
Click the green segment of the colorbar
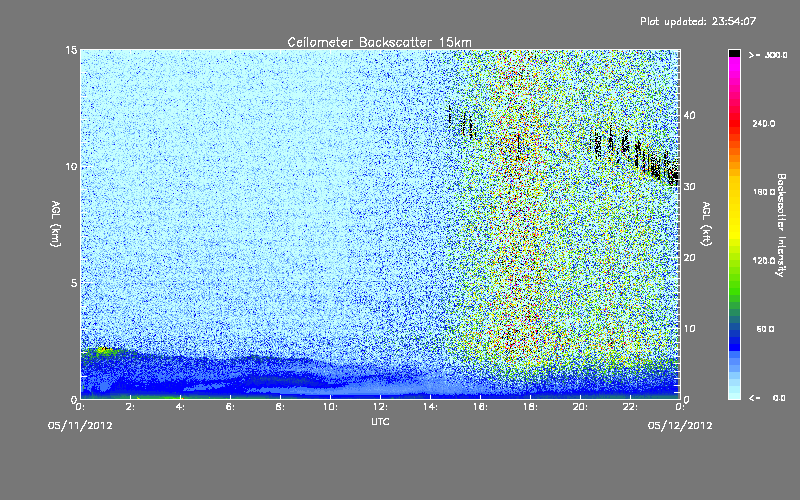pos(734,286)
